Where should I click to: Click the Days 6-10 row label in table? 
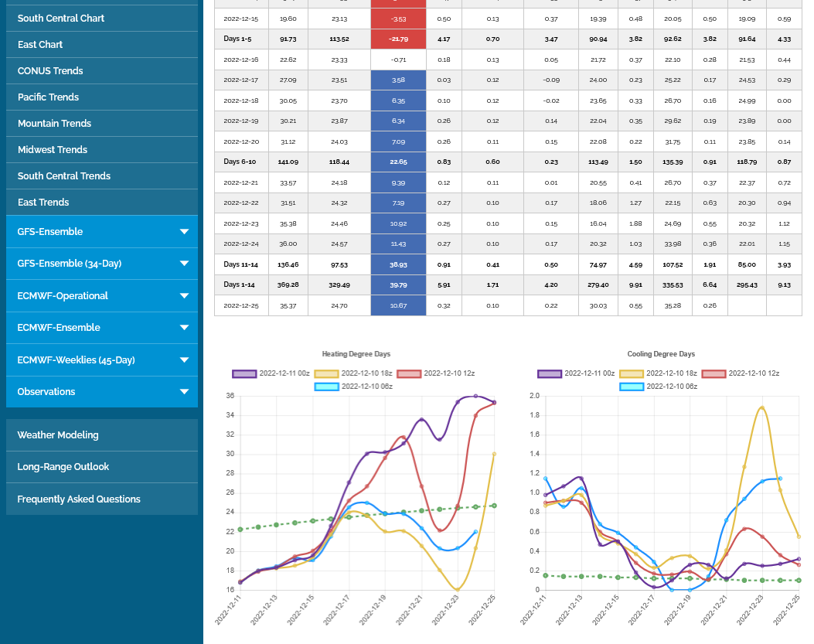coord(240,162)
